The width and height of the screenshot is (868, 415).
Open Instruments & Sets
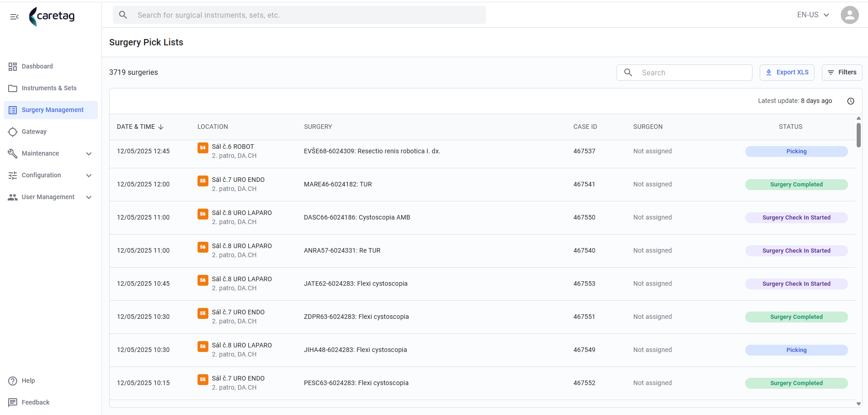pos(51,88)
